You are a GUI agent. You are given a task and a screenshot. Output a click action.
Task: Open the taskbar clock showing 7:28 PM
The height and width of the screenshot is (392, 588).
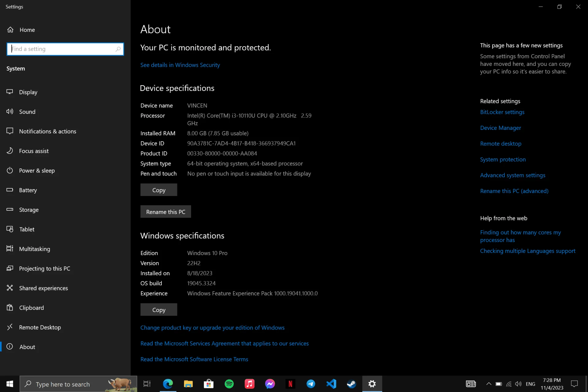(x=552, y=384)
